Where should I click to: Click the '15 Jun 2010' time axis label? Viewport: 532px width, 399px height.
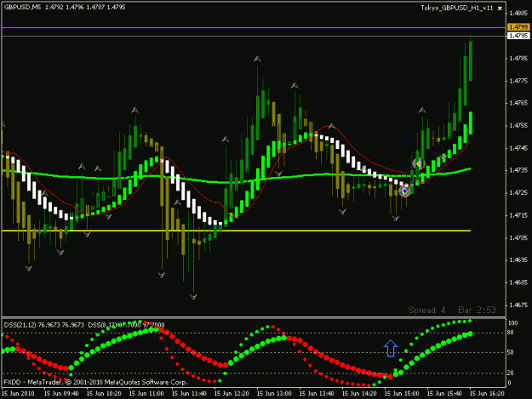tap(19, 393)
